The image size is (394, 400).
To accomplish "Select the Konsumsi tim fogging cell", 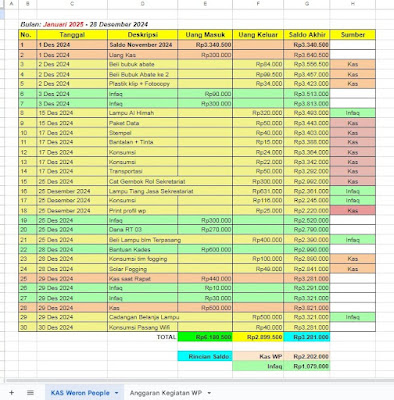I will click(143, 259).
